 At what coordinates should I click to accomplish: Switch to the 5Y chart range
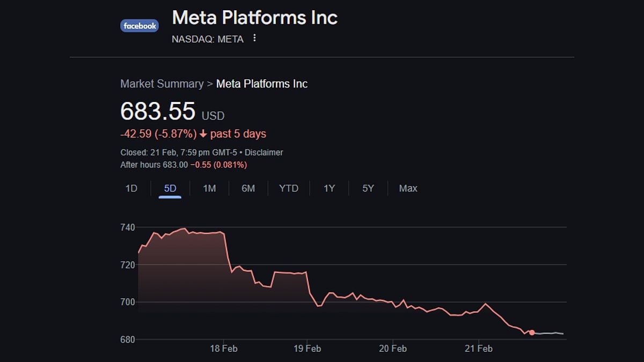(x=368, y=188)
